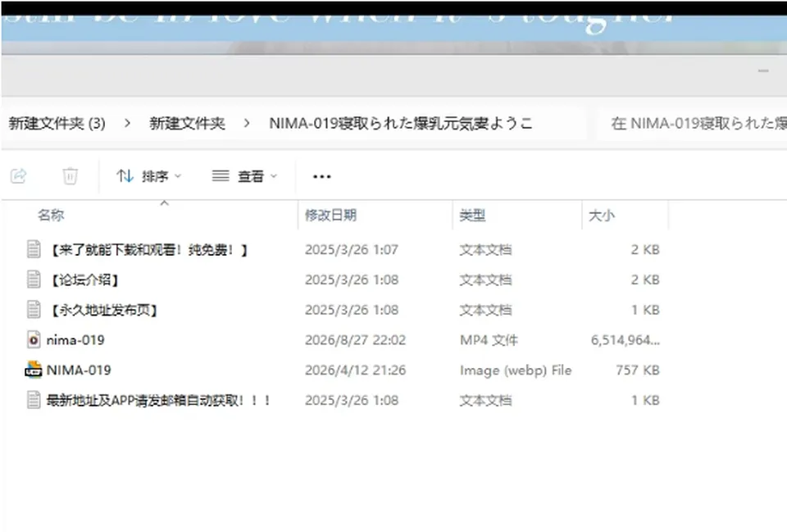This screenshot has height=532, width=787.
Task: Select the file name 最新地址及APP请发邮箱自动获取！！！
Action: click(x=158, y=400)
